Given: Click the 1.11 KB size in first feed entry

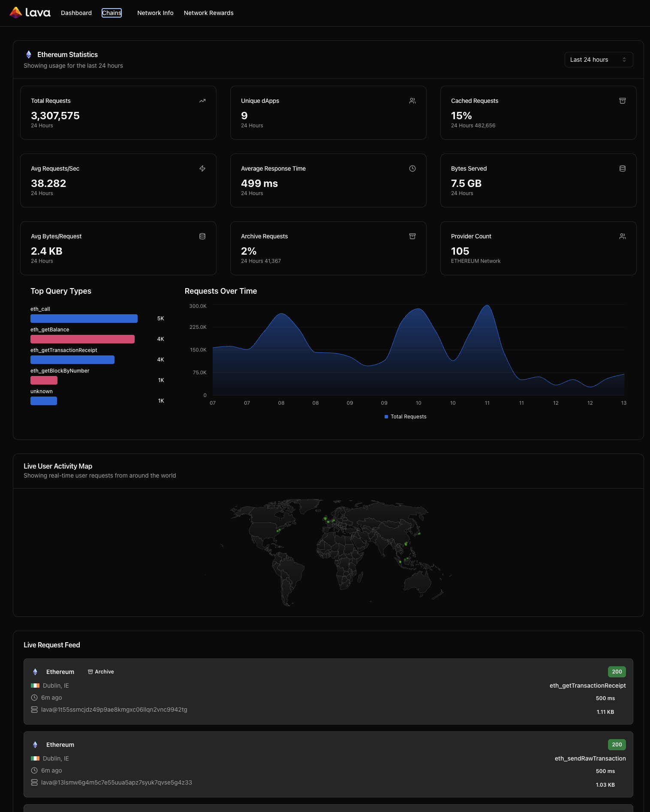Looking at the screenshot, I should pos(605,712).
